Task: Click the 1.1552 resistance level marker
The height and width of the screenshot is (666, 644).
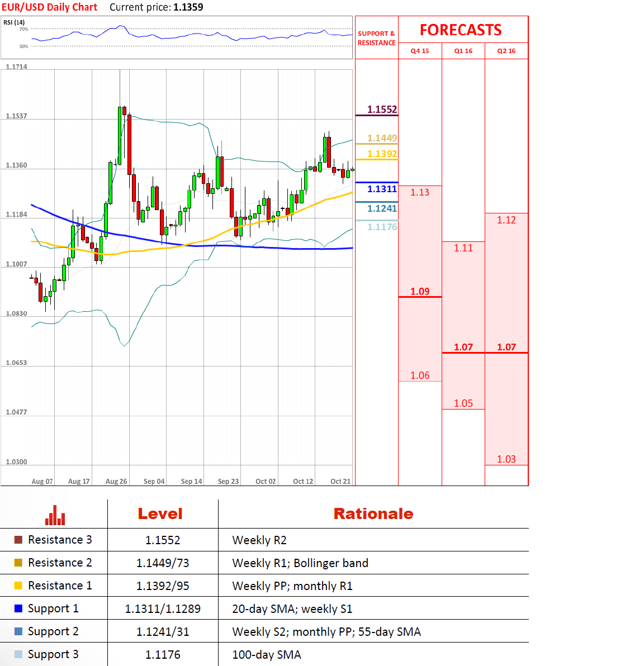Action: tap(382, 110)
